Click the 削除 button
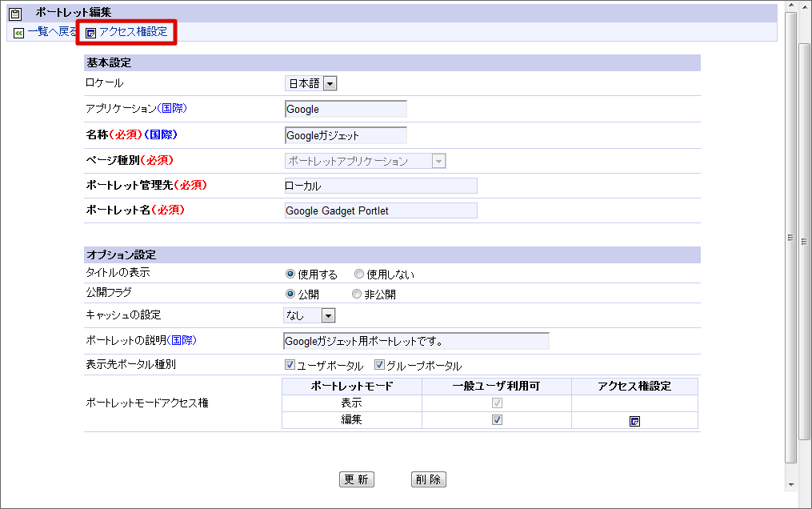The width and height of the screenshot is (812, 509). point(429,479)
